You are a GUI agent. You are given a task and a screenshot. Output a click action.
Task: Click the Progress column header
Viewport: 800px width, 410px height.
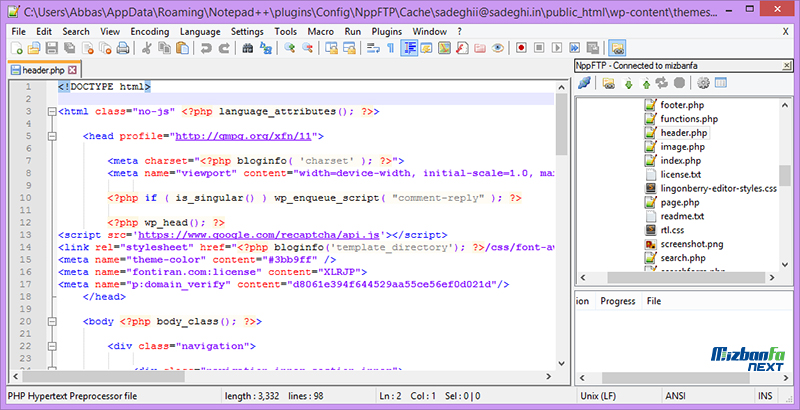(x=617, y=301)
